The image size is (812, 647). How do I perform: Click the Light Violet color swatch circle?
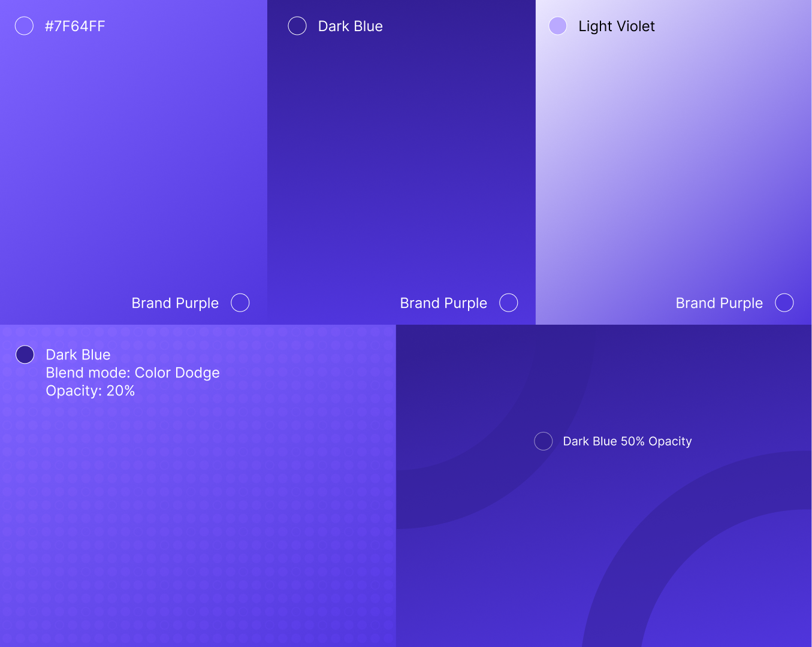click(558, 26)
